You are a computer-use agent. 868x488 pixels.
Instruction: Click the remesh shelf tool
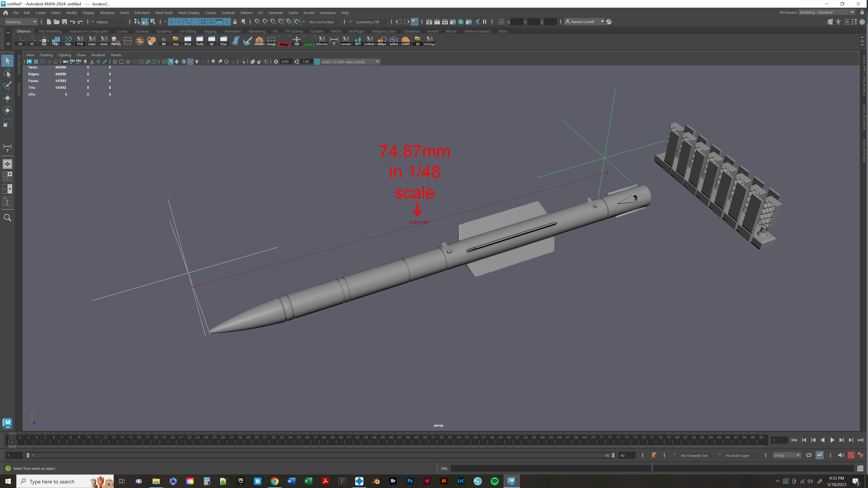pos(346,40)
